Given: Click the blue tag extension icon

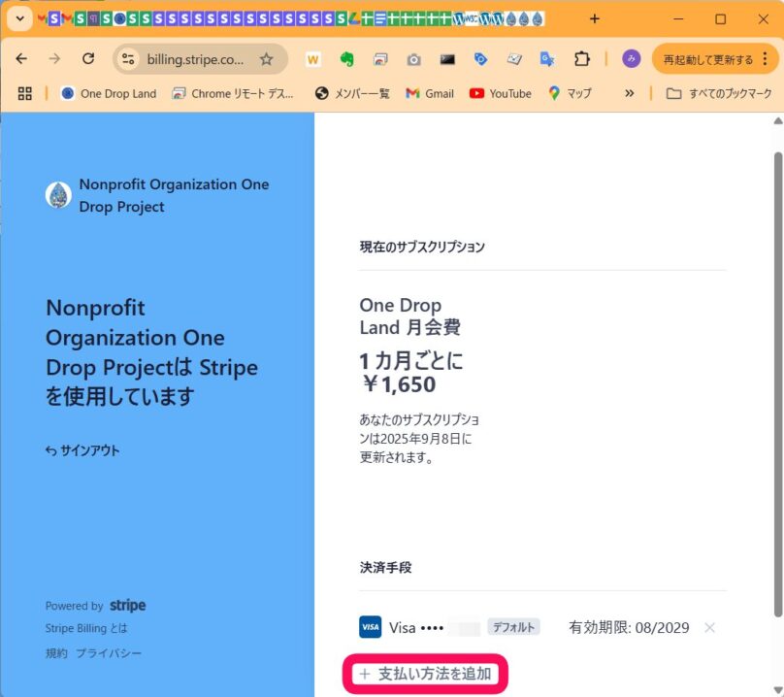Looking at the screenshot, I should coord(480,59).
